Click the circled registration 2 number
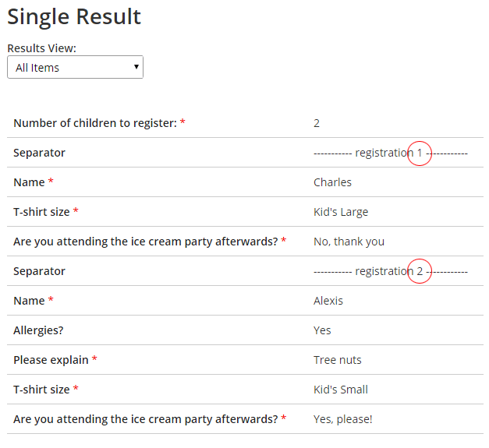Screen dimensions: 489x448 [x=420, y=271]
